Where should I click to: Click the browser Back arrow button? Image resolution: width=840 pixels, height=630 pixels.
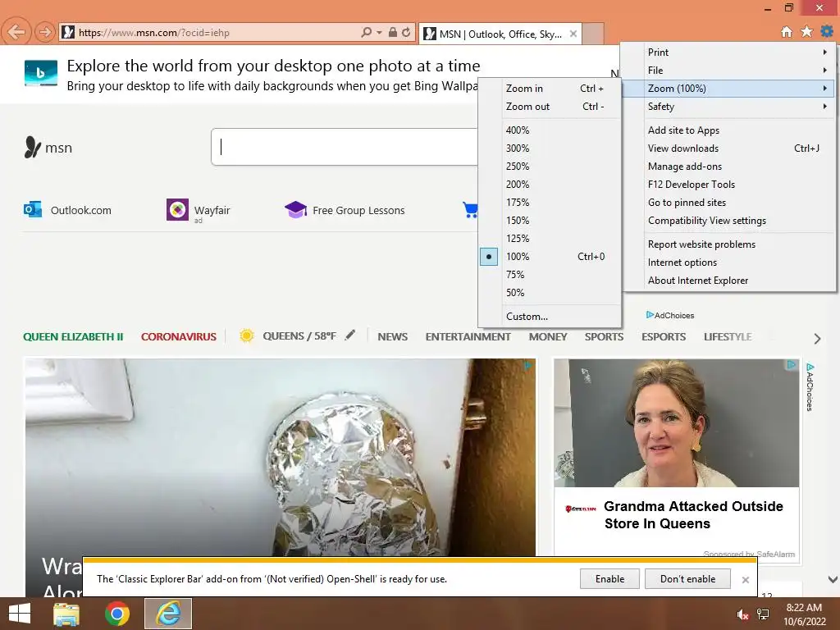(x=16, y=32)
